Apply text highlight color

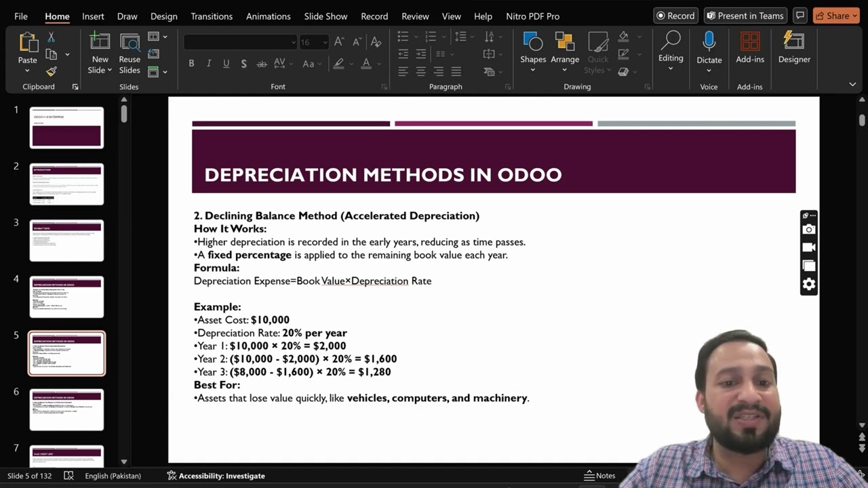pos(338,64)
